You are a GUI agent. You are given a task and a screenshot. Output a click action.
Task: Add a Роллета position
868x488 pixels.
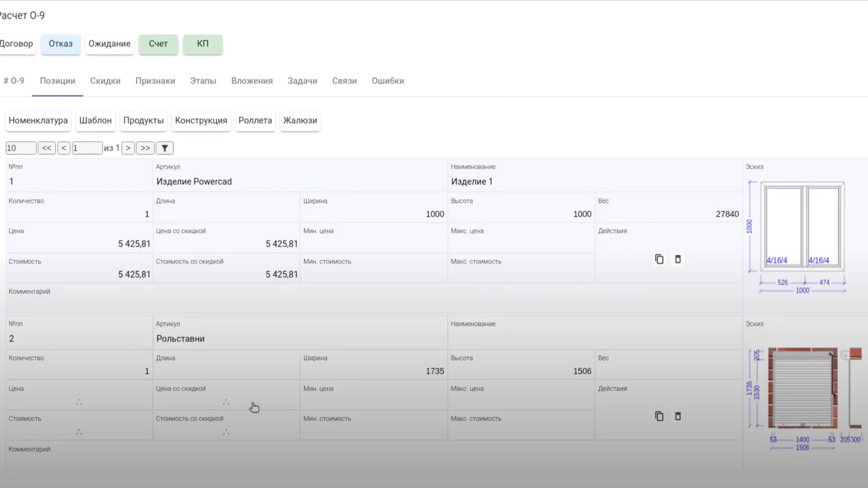[255, 121]
